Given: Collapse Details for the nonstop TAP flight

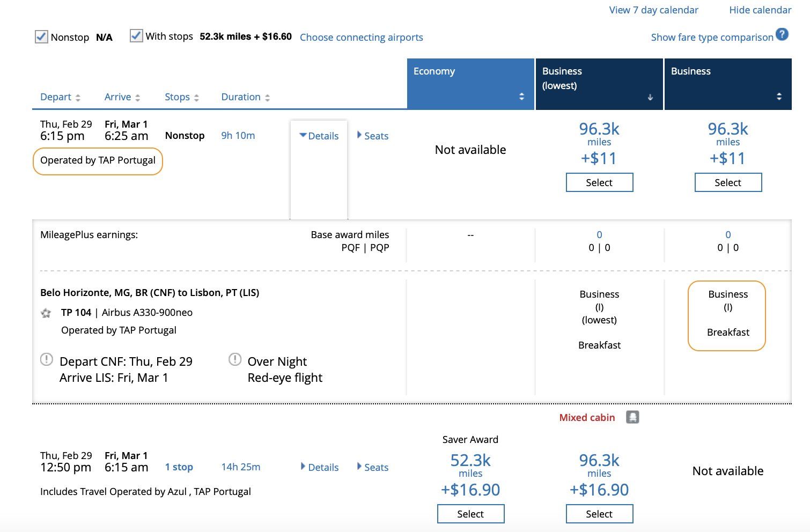Looking at the screenshot, I should pos(319,136).
